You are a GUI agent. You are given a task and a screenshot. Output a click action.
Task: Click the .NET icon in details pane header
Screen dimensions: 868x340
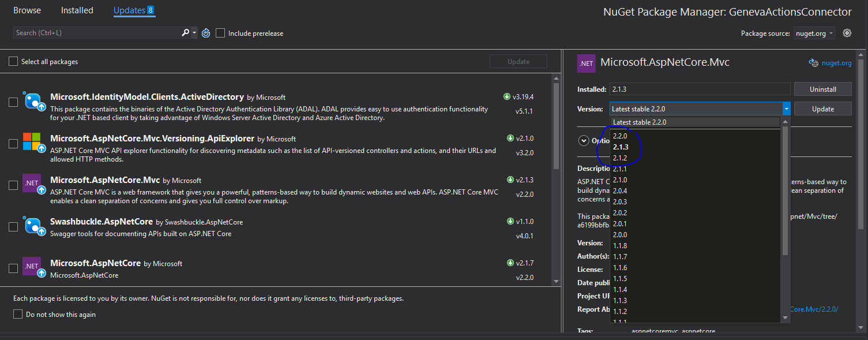pyautogui.click(x=587, y=63)
